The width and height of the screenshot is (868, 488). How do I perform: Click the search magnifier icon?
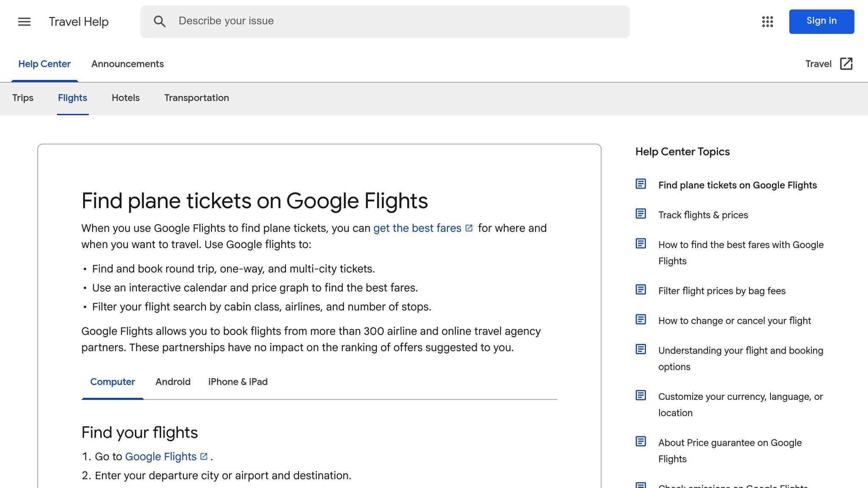[x=160, y=21]
